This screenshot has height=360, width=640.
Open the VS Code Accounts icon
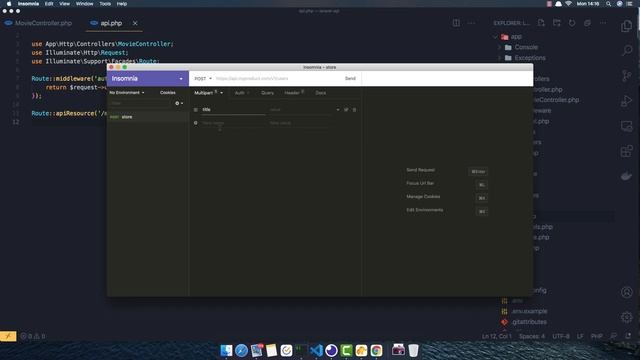pos(627,292)
